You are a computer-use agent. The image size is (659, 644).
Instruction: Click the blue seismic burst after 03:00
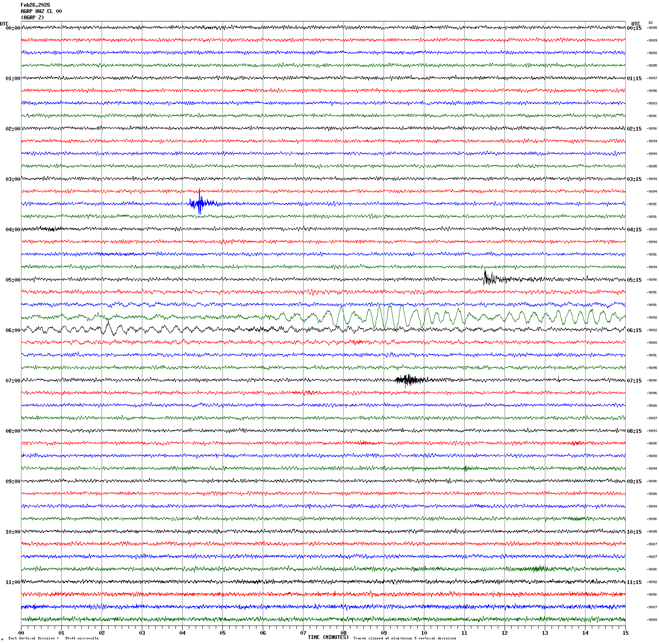(x=200, y=204)
